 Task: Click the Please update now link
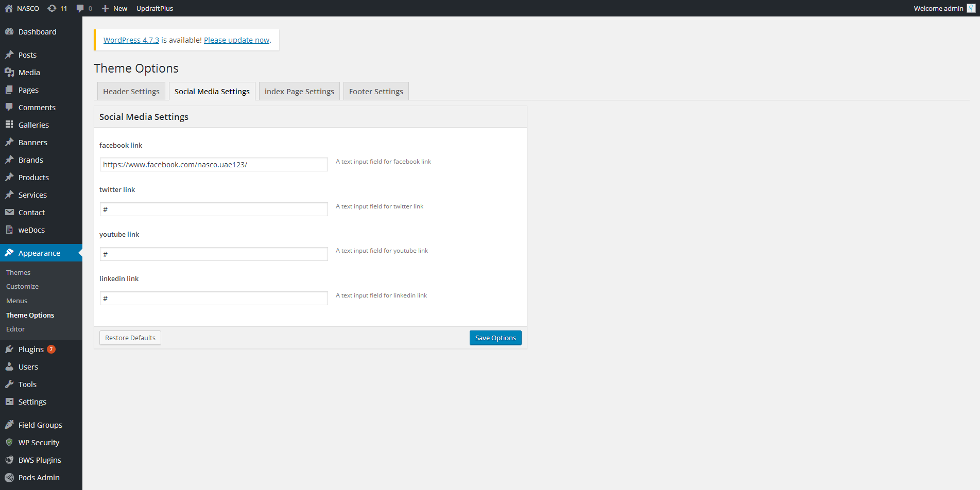coord(236,40)
